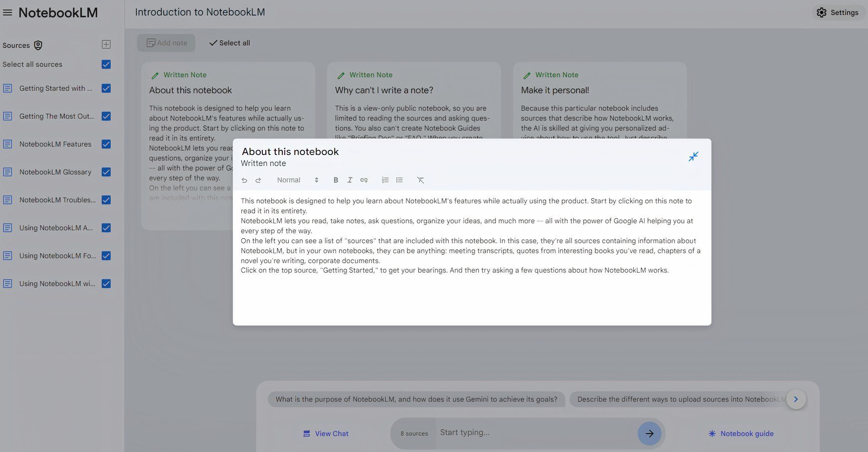The image size is (868, 452).
Task: Undo the last edit in note
Action: [244, 180]
